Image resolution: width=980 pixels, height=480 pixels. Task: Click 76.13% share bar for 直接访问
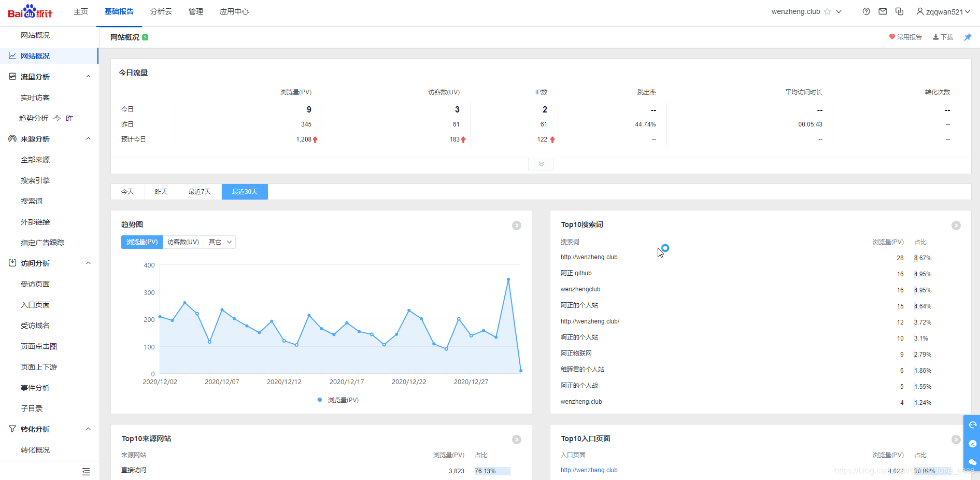[x=492, y=471]
